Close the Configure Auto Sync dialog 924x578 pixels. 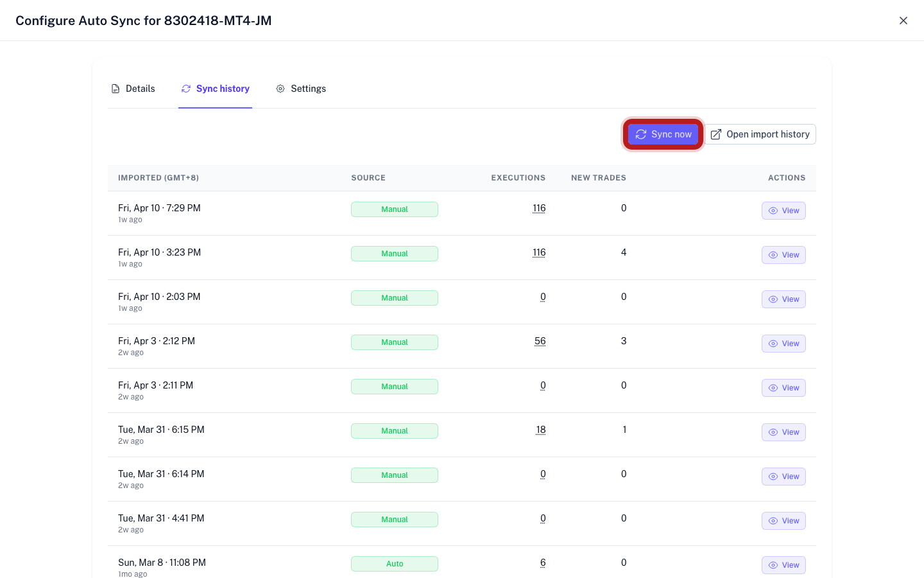point(903,21)
